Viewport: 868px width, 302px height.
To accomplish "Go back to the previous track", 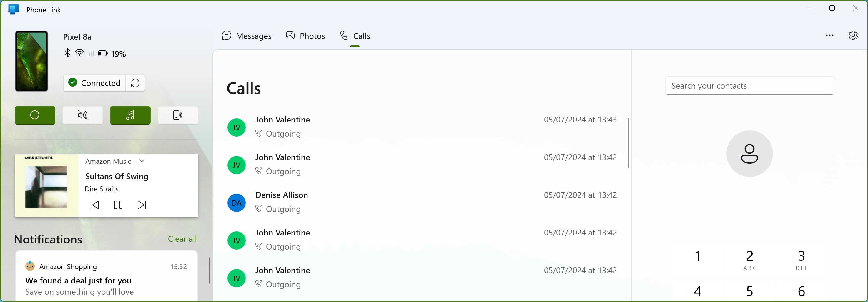I will [x=95, y=205].
